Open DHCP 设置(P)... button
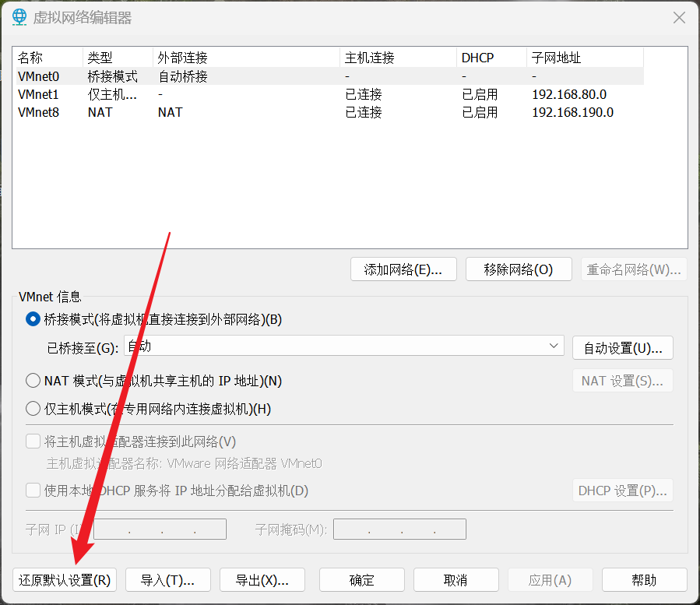This screenshot has width=700, height=605. (623, 491)
